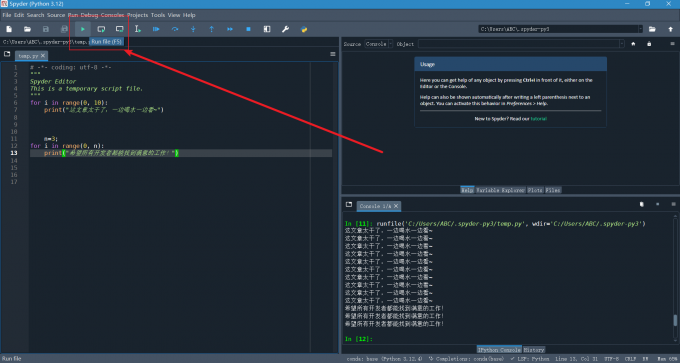Open the Help pane options hamburger menu
Screen dimensions: 680x363
coord(673,44)
